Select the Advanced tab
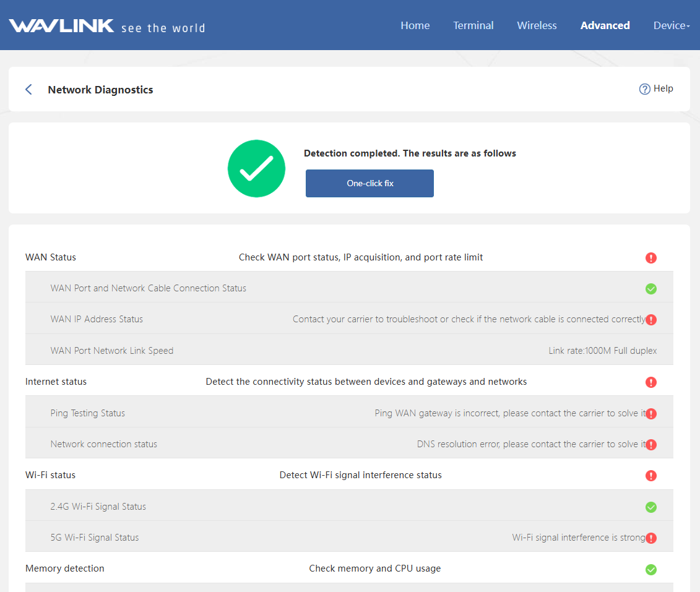 (x=605, y=25)
